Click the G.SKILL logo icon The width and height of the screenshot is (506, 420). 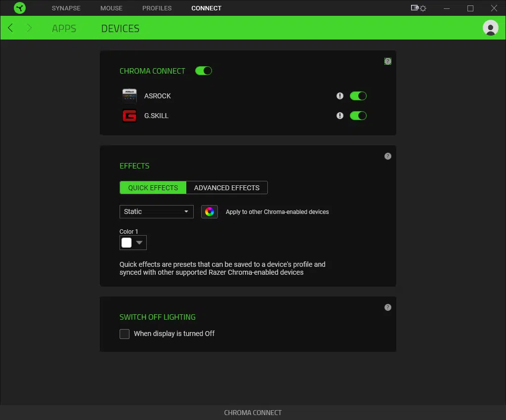coord(129,116)
